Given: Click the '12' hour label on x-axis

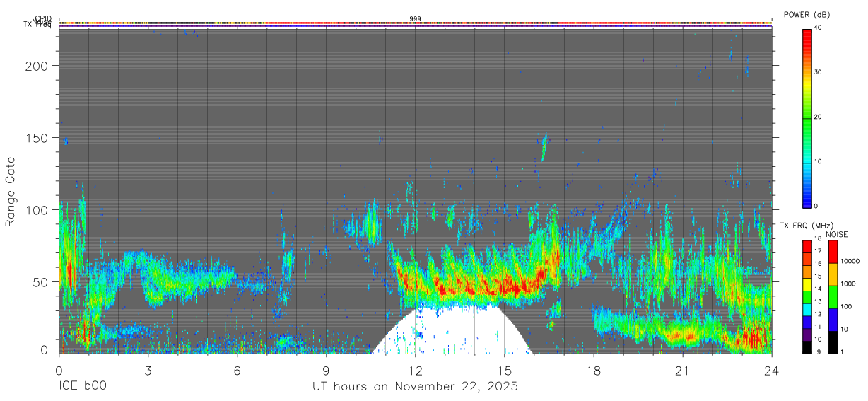Looking at the screenshot, I should [416, 371].
